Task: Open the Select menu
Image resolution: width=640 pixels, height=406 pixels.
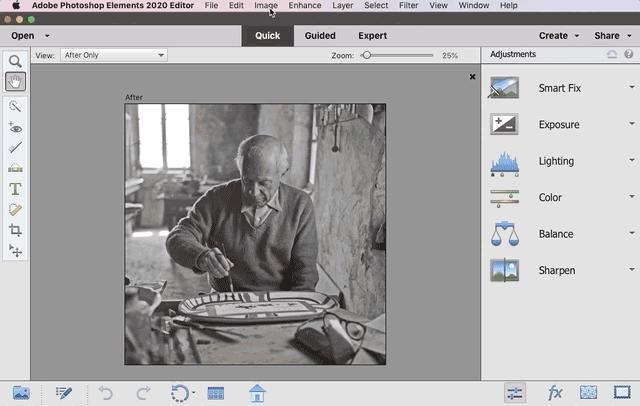Action: [376, 5]
